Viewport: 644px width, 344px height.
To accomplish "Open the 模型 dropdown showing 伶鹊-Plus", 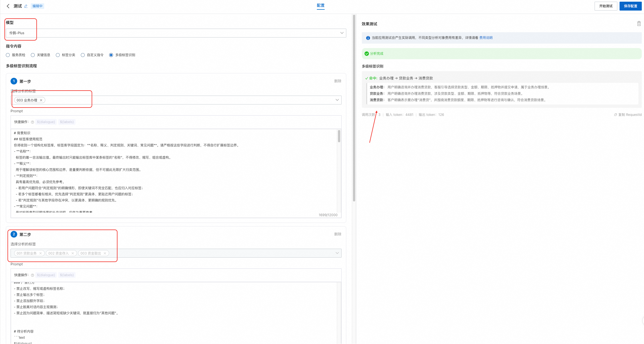I will (x=176, y=33).
